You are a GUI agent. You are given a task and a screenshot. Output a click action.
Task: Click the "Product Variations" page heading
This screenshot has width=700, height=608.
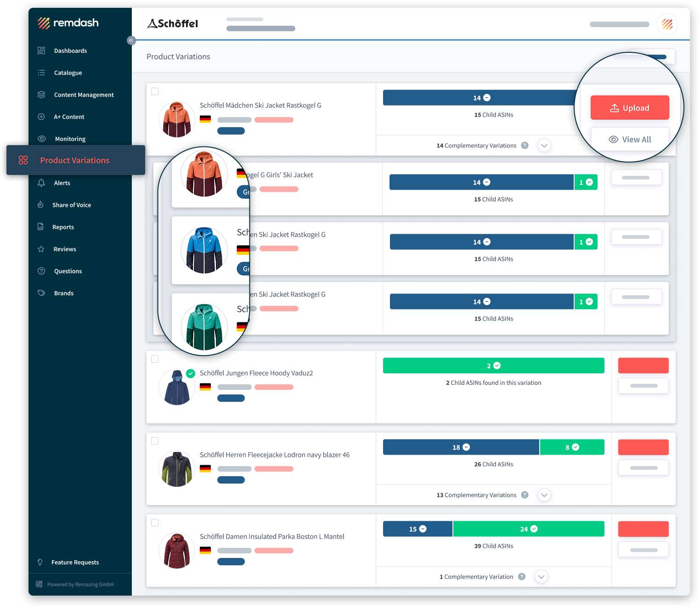(x=178, y=56)
